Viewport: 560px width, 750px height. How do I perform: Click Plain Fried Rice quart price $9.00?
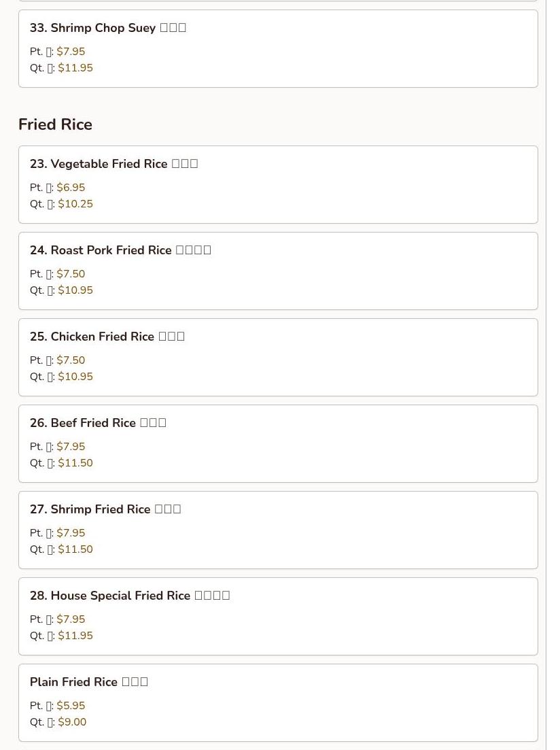(72, 722)
